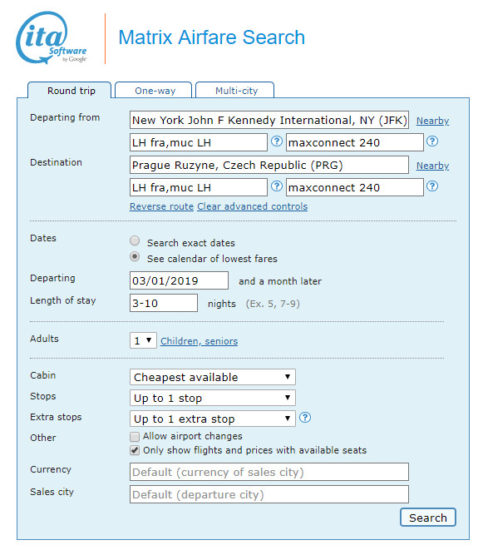
Task: Uncheck Only show flights with available seats
Action: click(x=135, y=450)
